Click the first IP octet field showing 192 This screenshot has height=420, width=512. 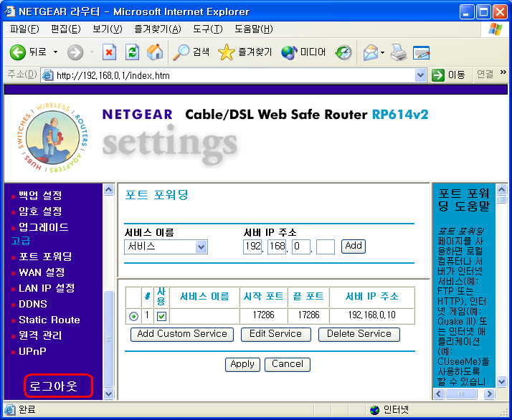pyautogui.click(x=252, y=247)
